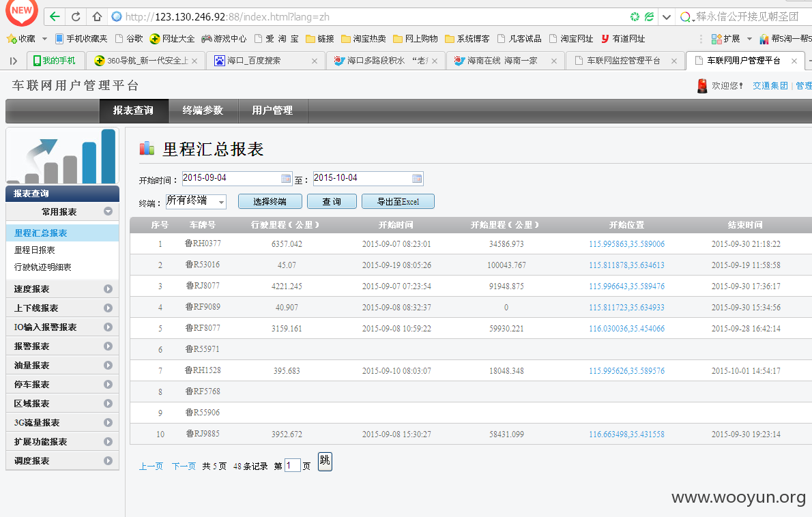
Task: Go to browser home page icon
Action: (97, 16)
